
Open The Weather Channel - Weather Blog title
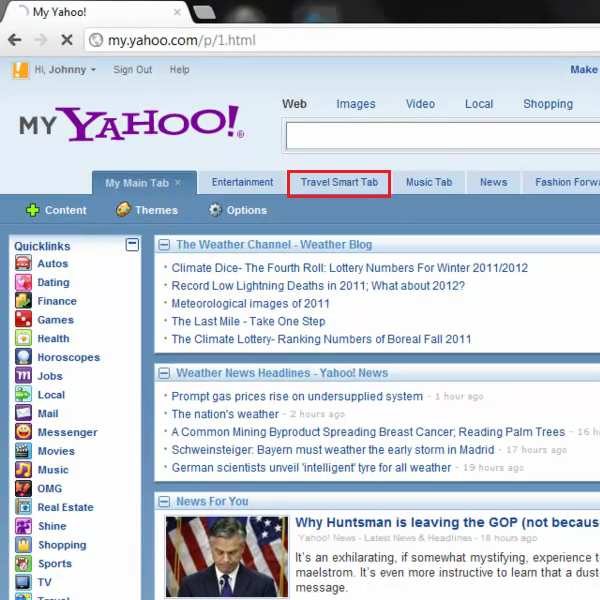point(274,245)
